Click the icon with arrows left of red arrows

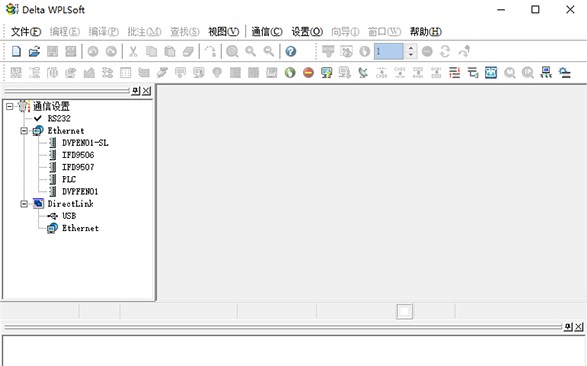tap(436, 72)
